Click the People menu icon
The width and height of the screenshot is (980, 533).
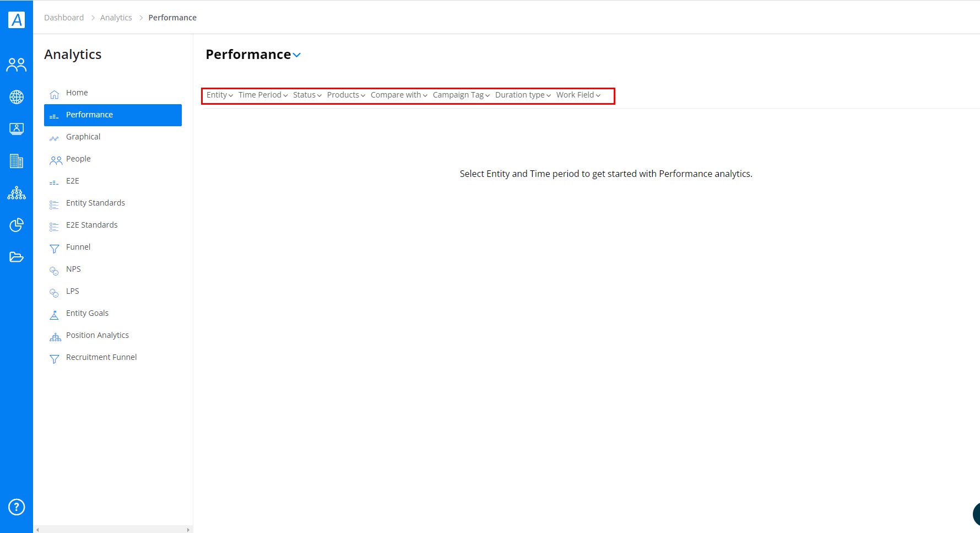click(56, 160)
